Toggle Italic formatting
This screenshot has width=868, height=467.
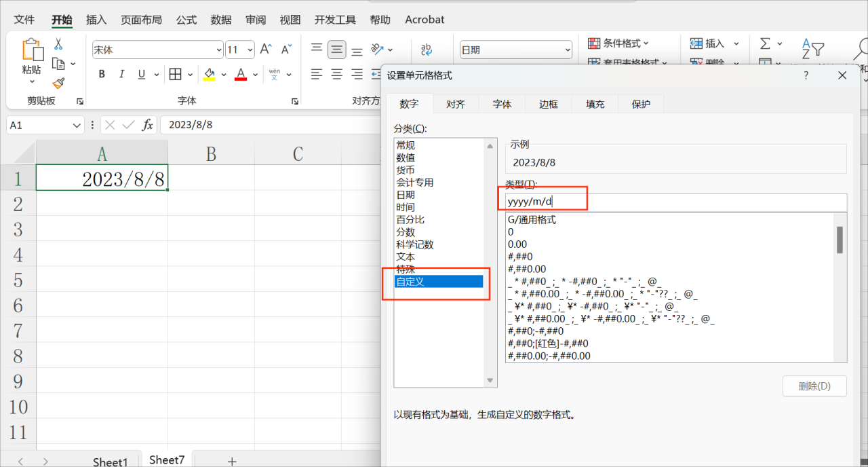pyautogui.click(x=122, y=74)
